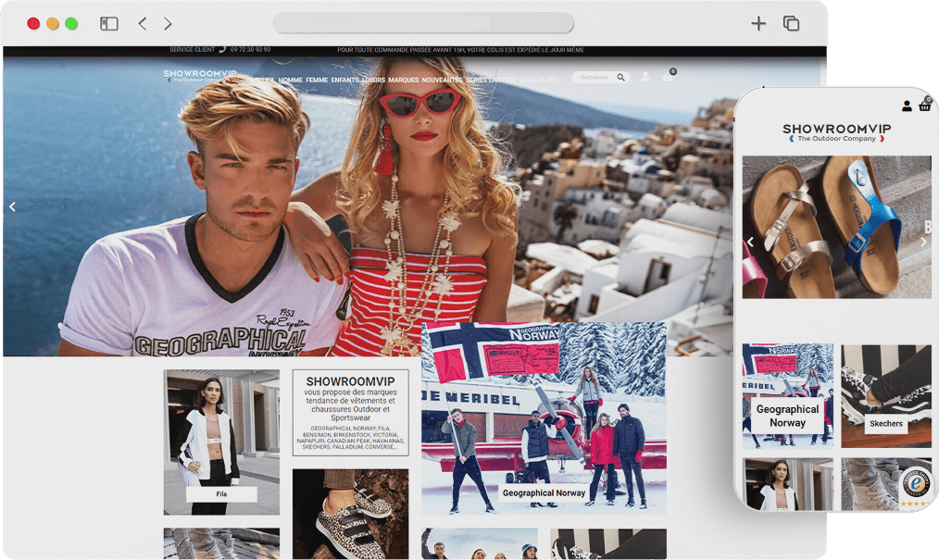Open a new tab with plus icon
The image size is (939, 560).
pos(758,23)
